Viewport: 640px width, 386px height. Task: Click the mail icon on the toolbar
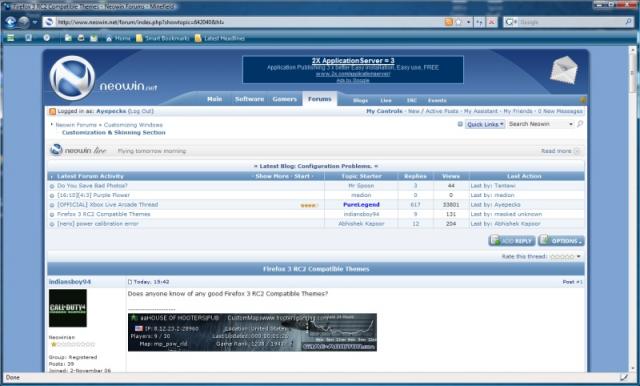[x=94, y=38]
